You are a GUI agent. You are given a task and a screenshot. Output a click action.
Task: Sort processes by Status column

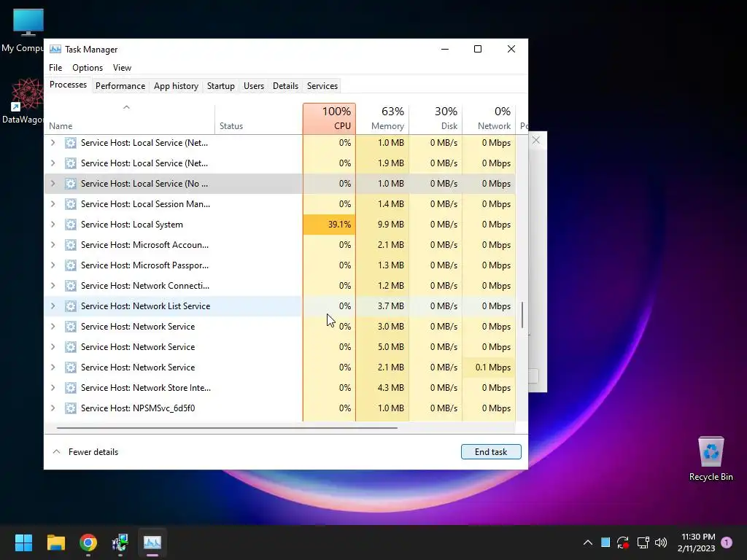coord(259,119)
